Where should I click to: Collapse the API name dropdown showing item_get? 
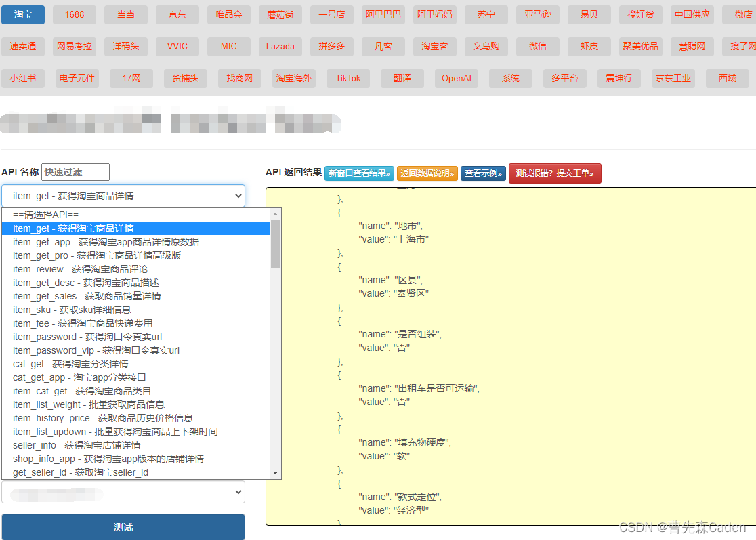(123, 196)
